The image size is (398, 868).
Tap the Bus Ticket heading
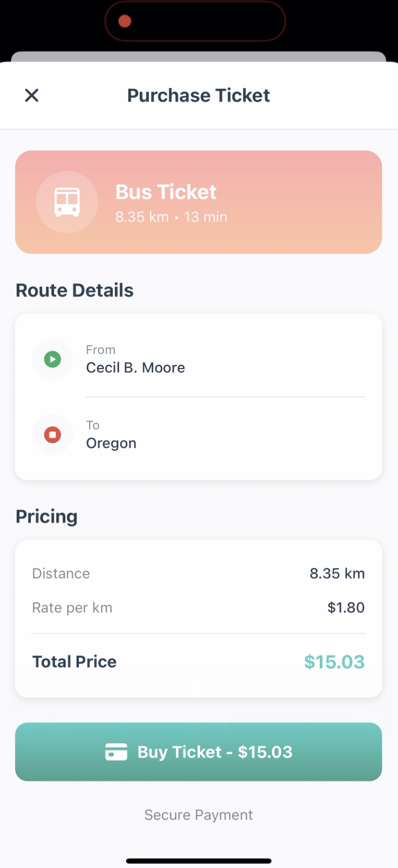166,192
